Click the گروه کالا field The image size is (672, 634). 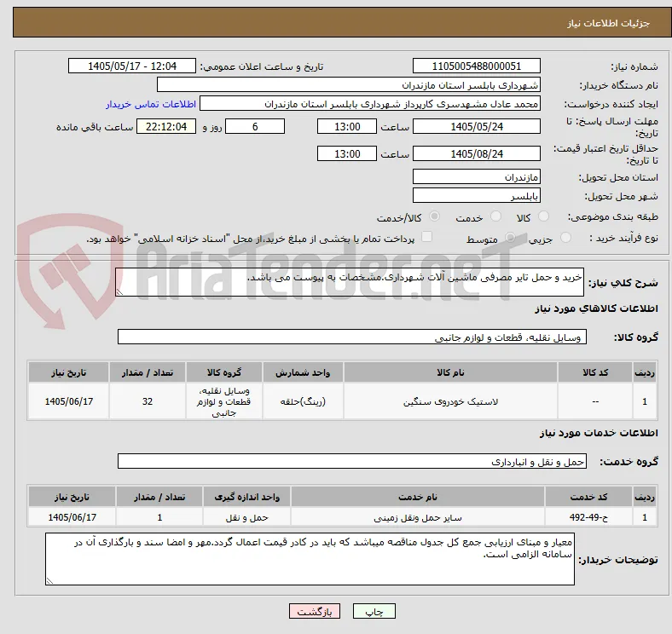click(x=352, y=337)
